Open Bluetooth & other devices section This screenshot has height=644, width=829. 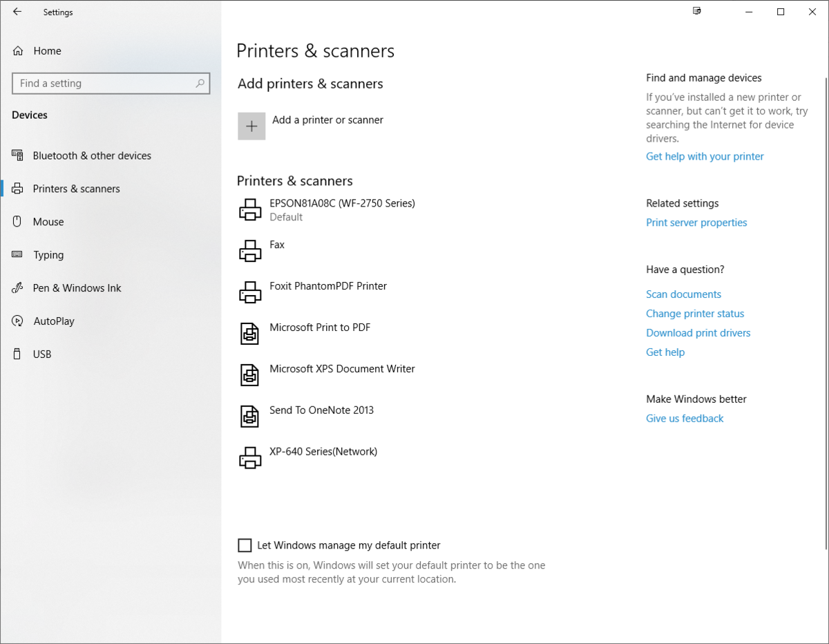92,156
